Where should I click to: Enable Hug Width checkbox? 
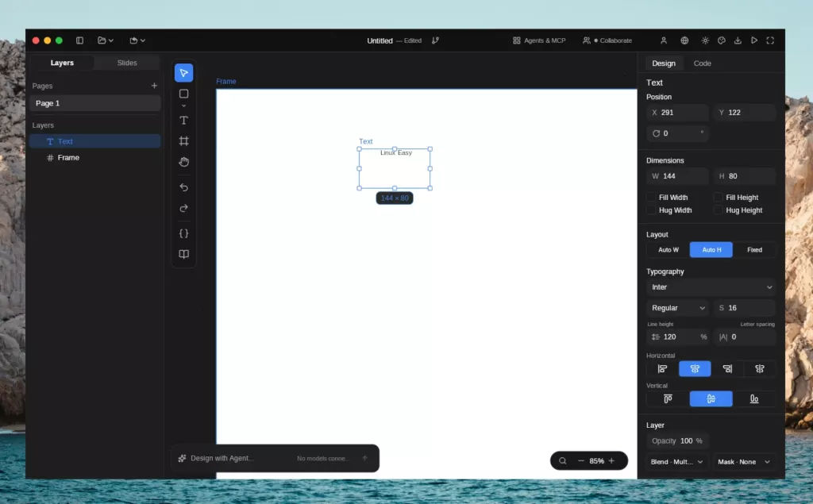651,210
